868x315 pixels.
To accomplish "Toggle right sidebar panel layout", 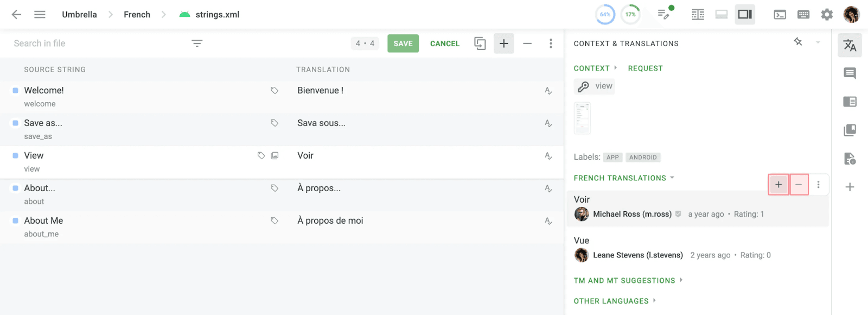I will coord(745,15).
